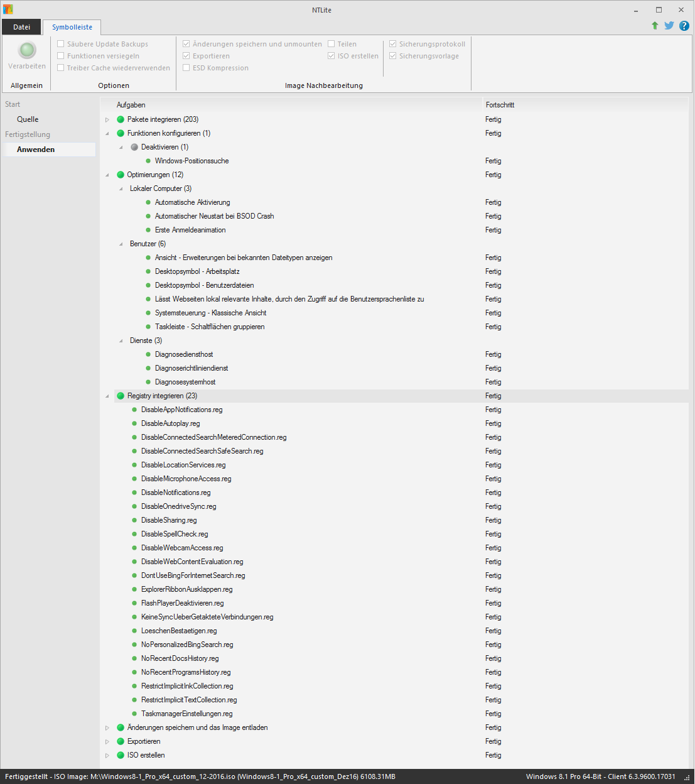Screen dimensions: 695x784
Task: Expand the ISO erstellen task node
Action: coord(107,755)
